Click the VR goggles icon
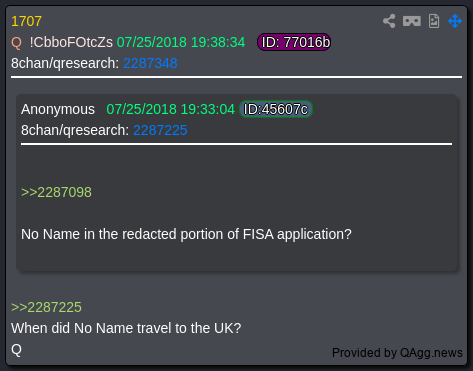 click(412, 21)
